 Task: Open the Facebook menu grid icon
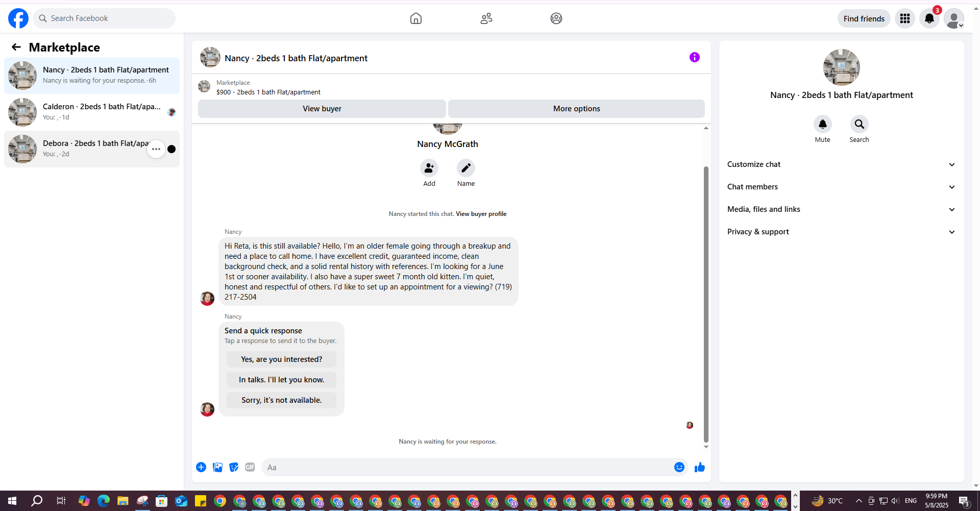pyautogui.click(x=905, y=18)
